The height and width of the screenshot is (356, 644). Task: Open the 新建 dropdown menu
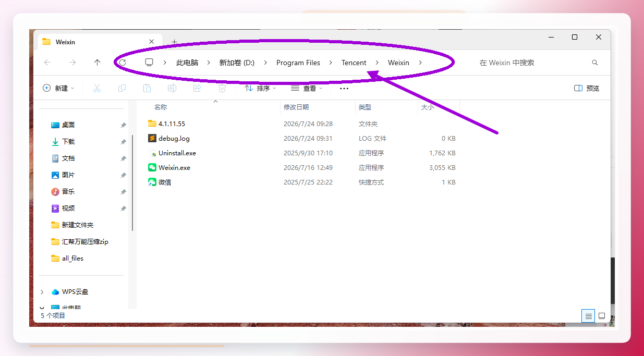click(58, 88)
